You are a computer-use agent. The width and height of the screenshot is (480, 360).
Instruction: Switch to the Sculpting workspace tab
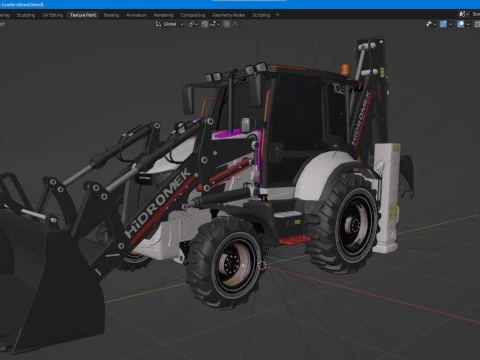point(26,15)
